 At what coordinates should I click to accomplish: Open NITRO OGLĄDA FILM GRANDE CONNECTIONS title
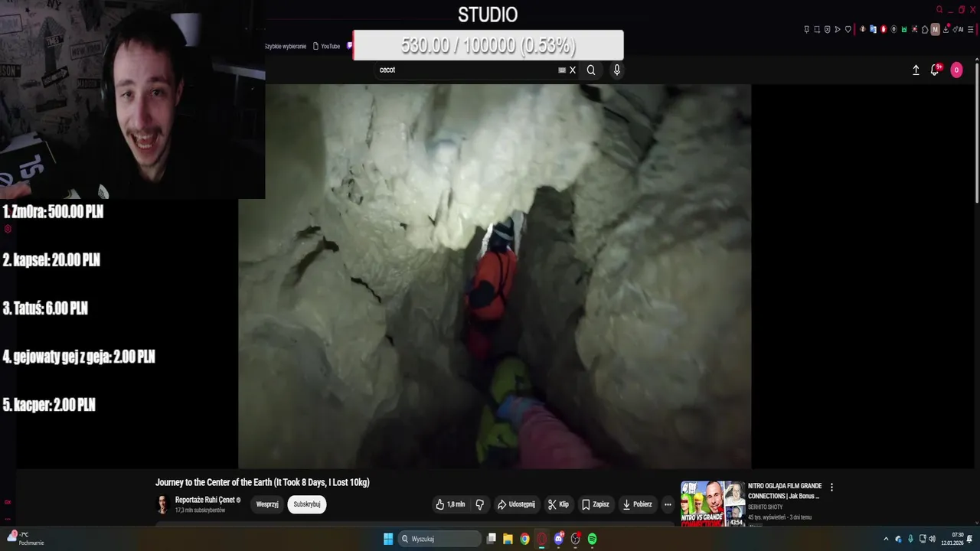785,491
